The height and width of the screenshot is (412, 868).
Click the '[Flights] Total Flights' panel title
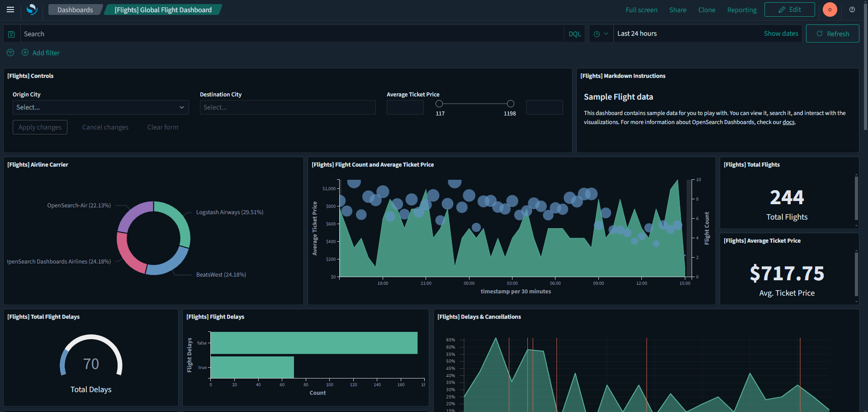pos(752,165)
